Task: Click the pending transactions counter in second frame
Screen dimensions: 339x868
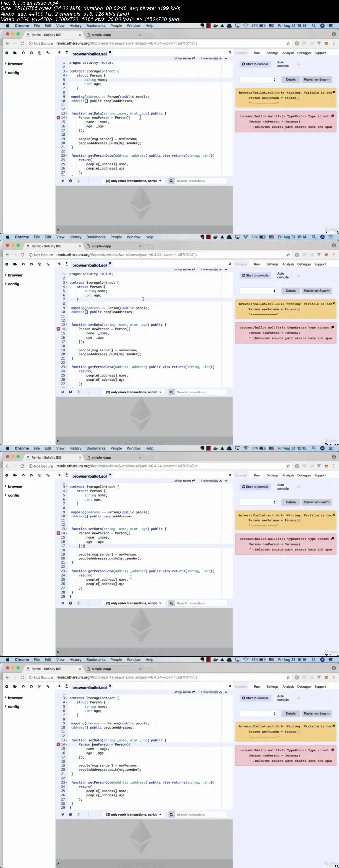Action: tap(78, 392)
